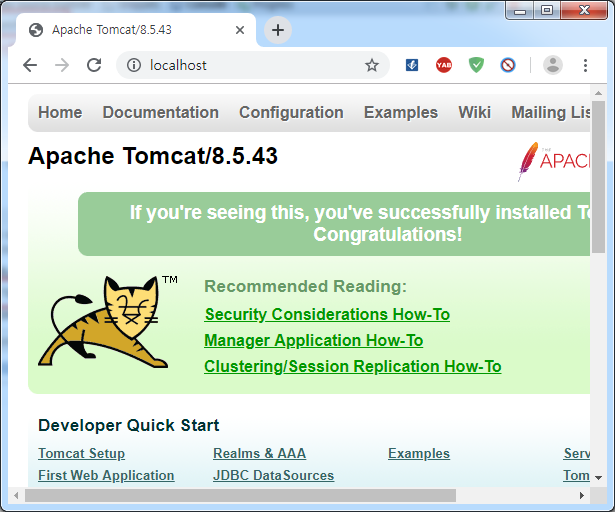Image resolution: width=615 pixels, height=512 pixels.
Task: Click the Apache feather logo
Action: click(x=554, y=161)
